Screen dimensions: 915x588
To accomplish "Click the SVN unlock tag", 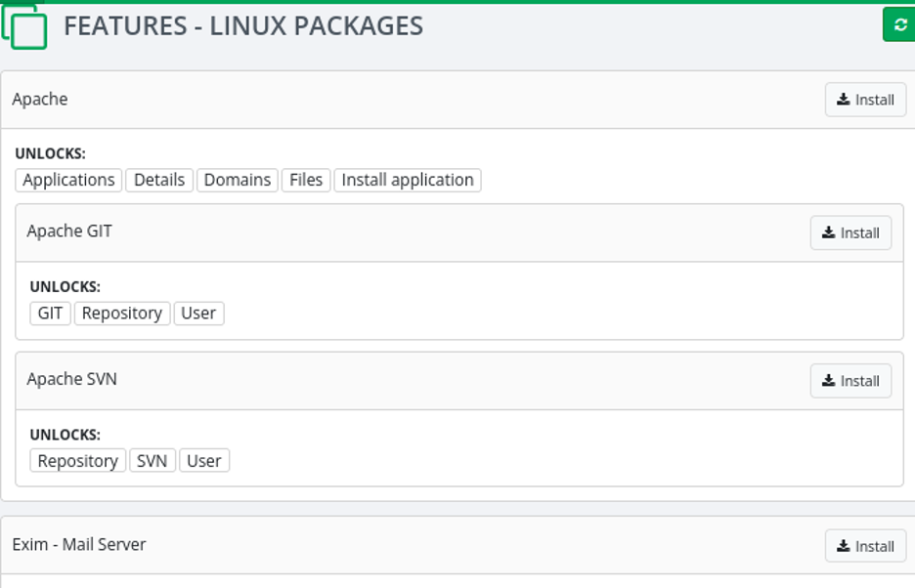I will coord(152,461).
